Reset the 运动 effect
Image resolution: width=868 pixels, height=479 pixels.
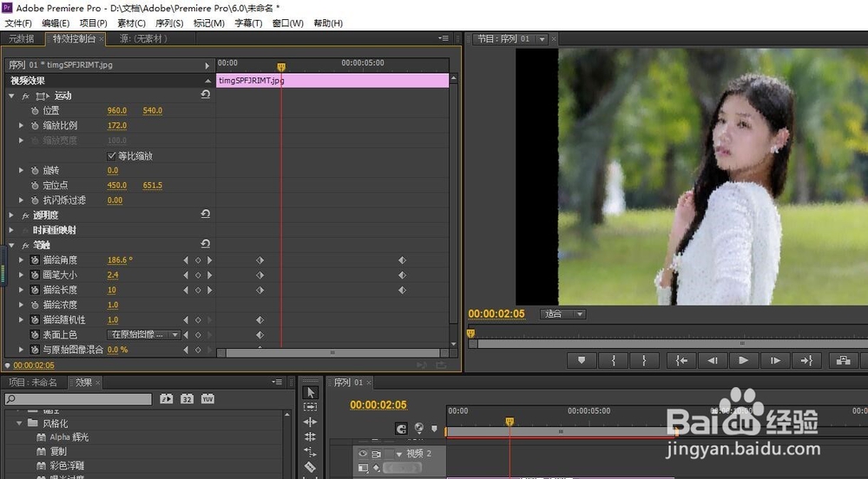(206, 95)
